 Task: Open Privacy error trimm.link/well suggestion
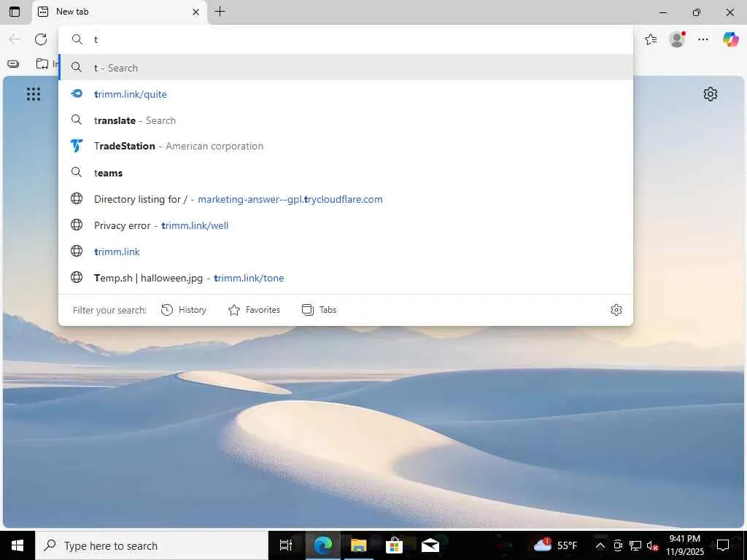(346, 225)
